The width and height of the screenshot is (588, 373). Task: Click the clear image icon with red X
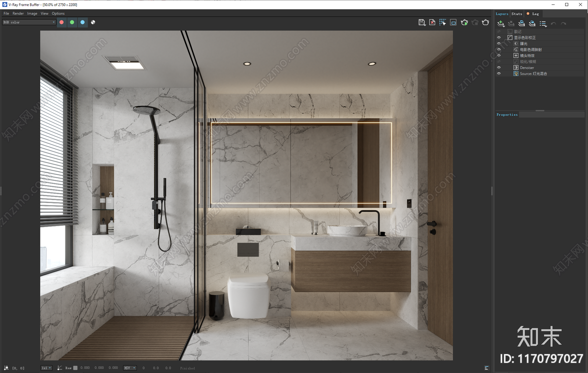point(432,22)
